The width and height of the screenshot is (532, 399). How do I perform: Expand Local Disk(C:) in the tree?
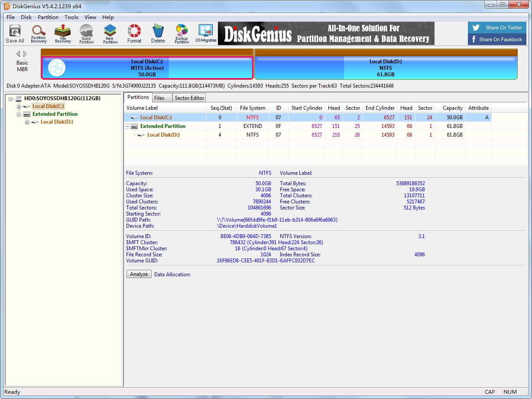tap(19, 107)
